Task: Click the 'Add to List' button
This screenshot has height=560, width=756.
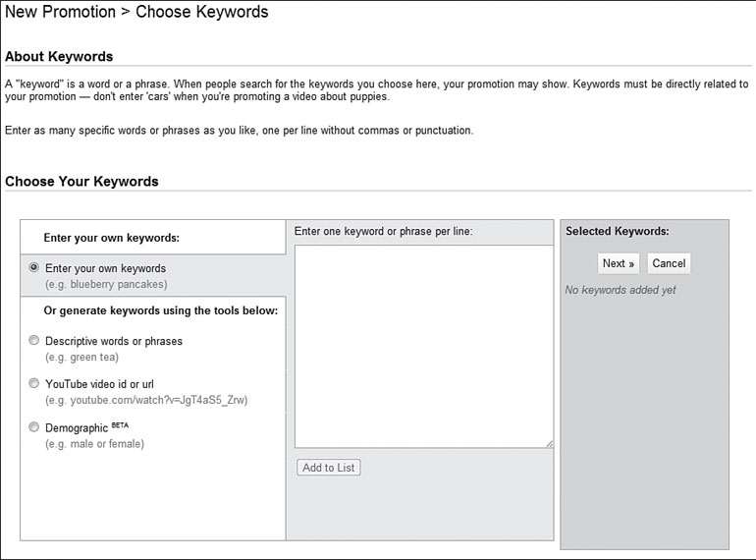Action: [328, 468]
